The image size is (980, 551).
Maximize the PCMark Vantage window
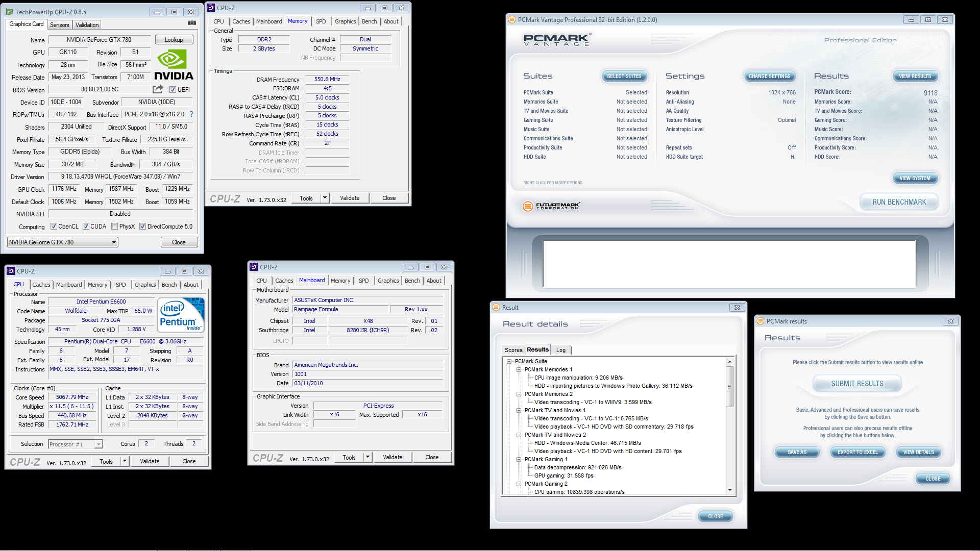point(928,20)
